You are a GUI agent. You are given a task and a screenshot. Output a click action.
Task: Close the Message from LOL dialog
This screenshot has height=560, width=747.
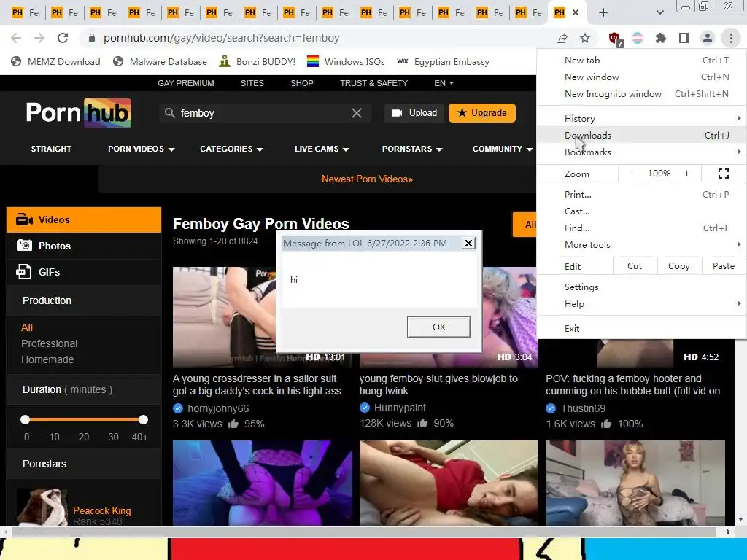click(468, 244)
